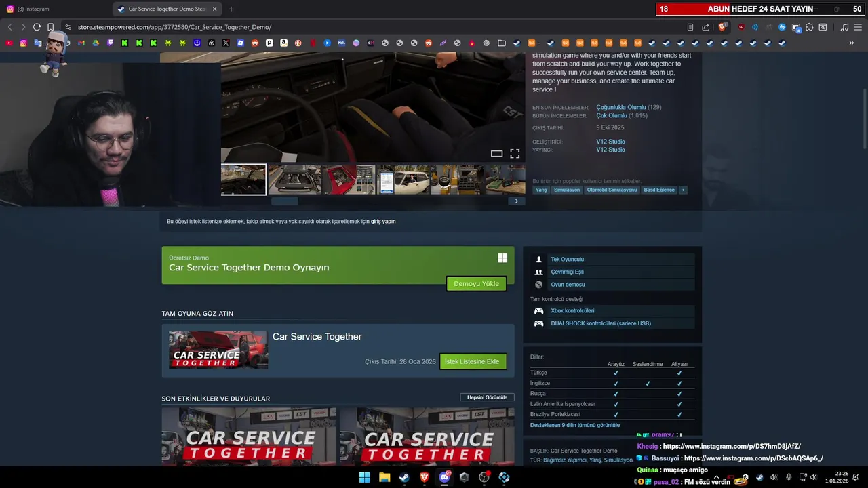Open Oyun demosu feature link
This screenshot has width=868, height=488.
click(568, 285)
